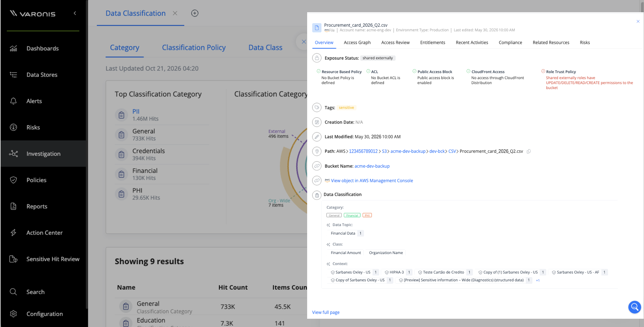Switch to the Compliance tab
This screenshot has height=327, width=644.
tap(510, 43)
